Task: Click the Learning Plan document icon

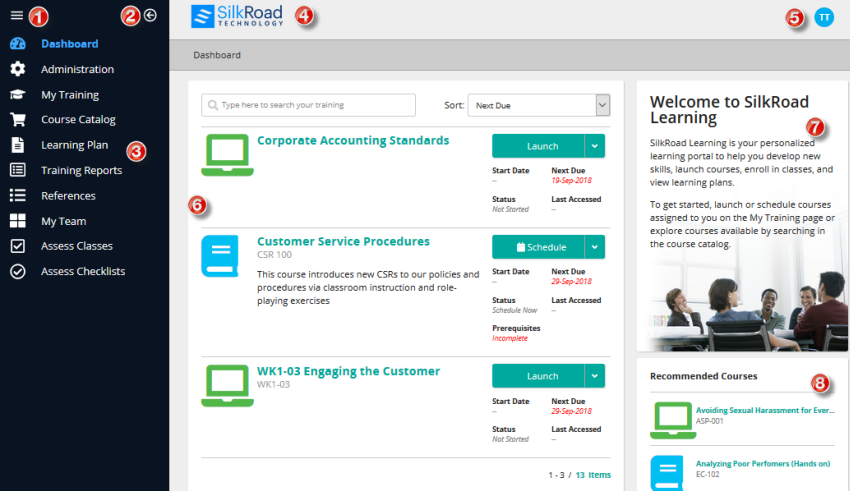Action: [17, 145]
